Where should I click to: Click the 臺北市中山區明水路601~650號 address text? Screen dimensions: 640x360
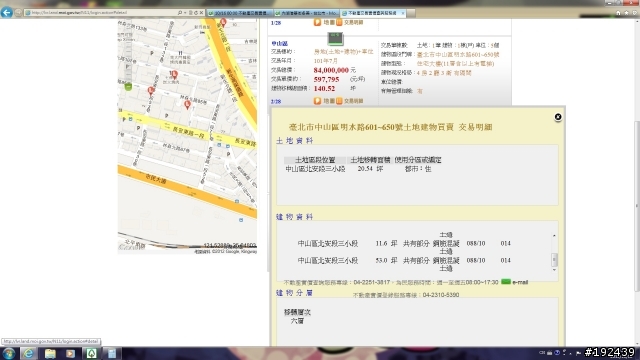click(x=458, y=54)
